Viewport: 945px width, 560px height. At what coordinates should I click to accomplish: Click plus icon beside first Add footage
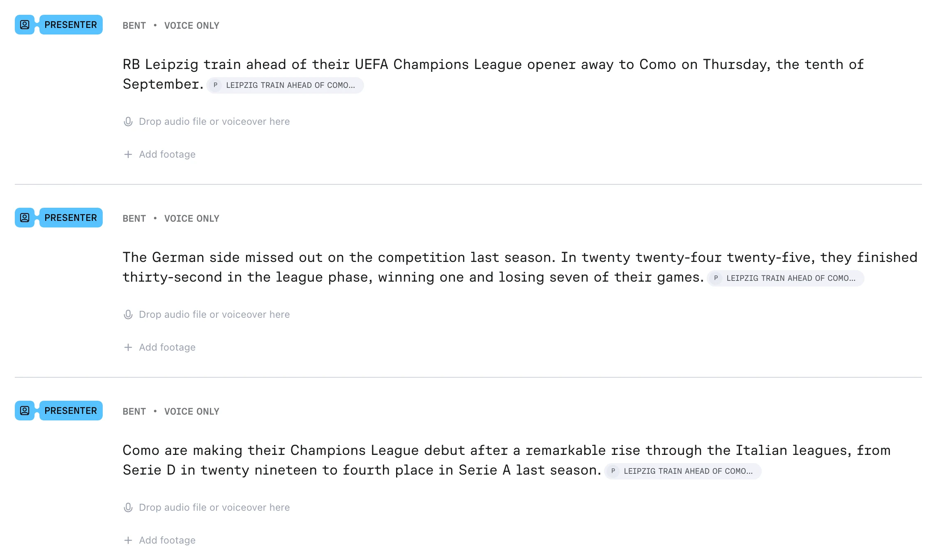pyautogui.click(x=128, y=154)
